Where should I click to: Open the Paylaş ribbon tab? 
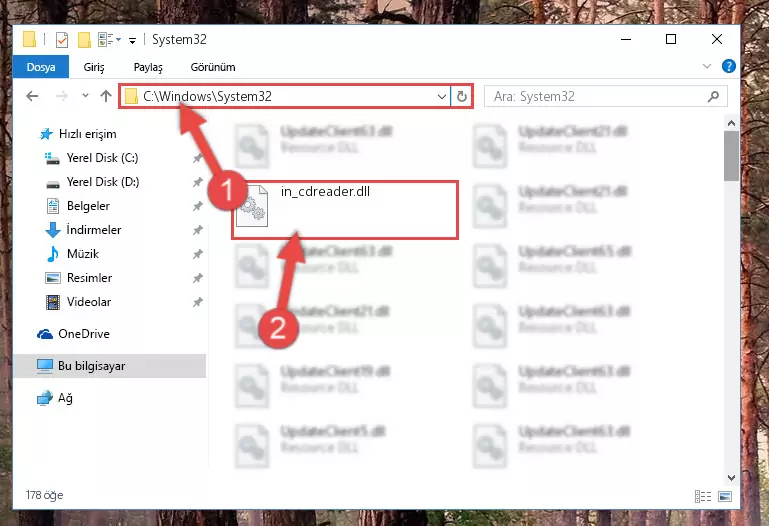click(148, 67)
